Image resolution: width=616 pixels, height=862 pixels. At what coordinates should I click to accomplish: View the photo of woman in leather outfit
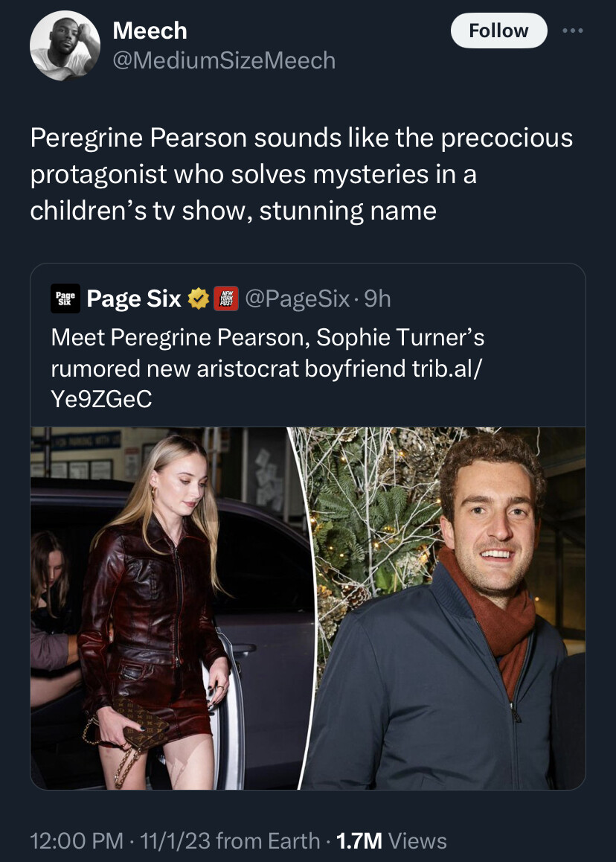point(162,607)
